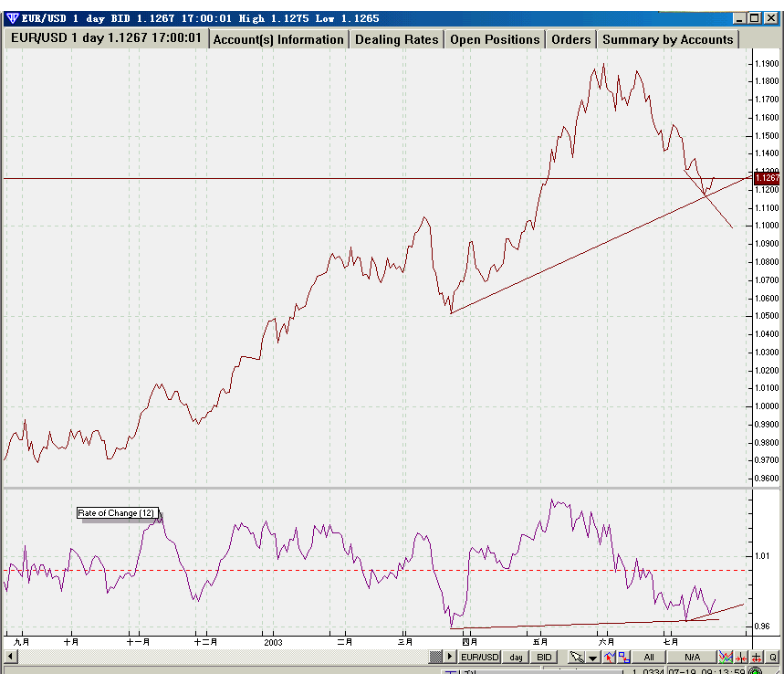
Task: Click the green connection status icon
Action: pos(756,671)
